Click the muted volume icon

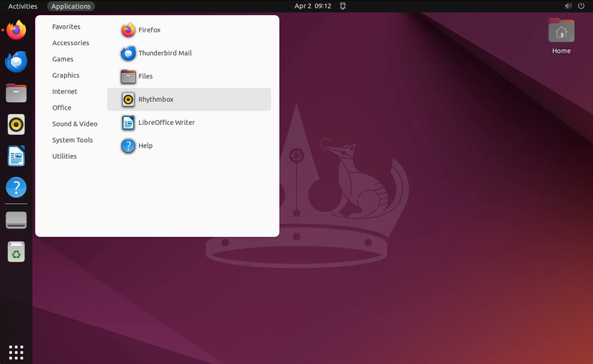coord(568,6)
